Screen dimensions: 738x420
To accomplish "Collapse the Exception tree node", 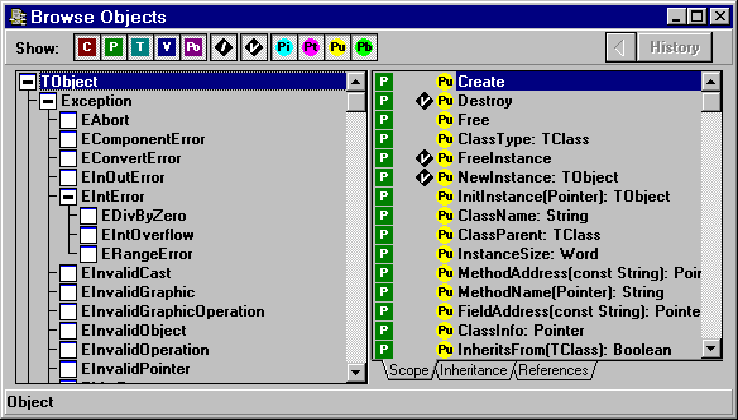I will [x=48, y=101].
